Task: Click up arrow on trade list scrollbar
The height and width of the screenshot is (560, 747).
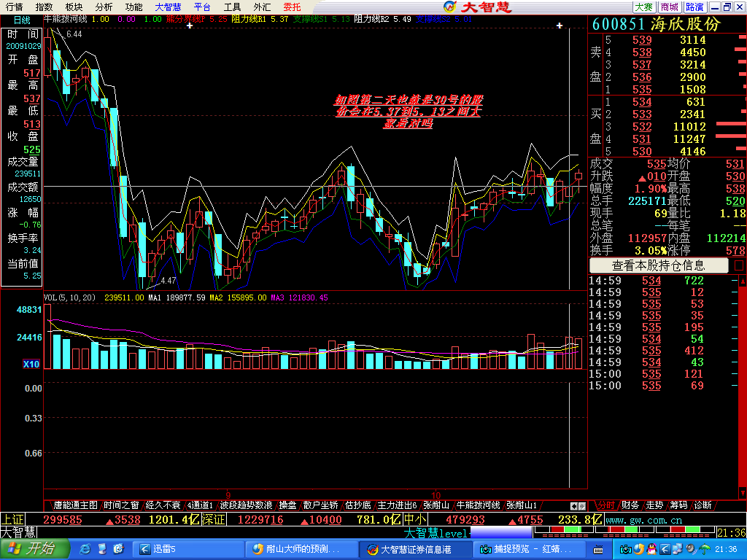Action: click(742, 281)
